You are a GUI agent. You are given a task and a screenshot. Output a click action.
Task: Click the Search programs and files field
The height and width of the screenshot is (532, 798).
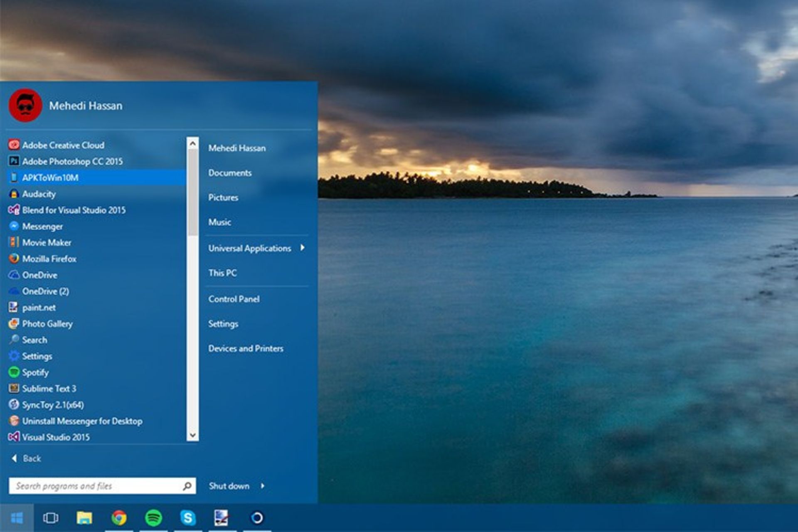(102, 485)
